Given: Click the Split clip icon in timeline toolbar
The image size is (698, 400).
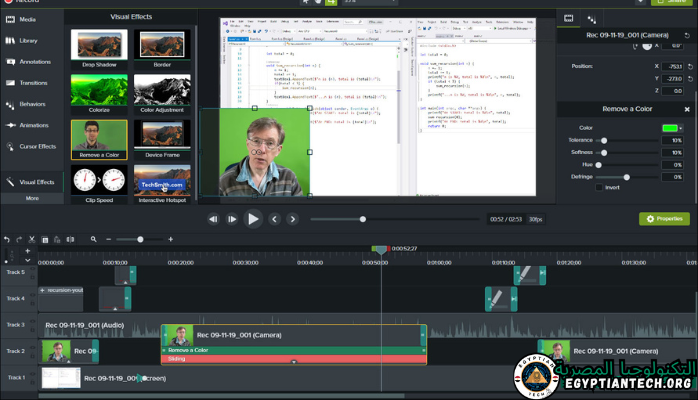Looking at the screenshot, I should (71, 239).
